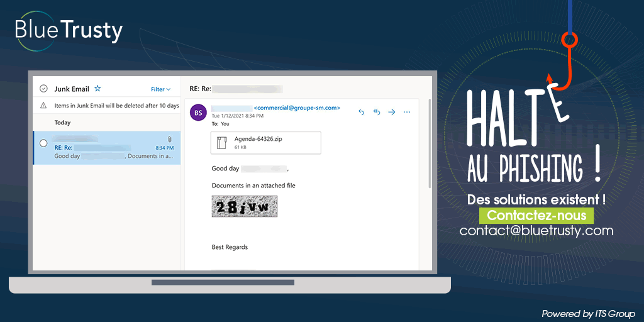The width and height of the screenshot is (644, 322).
Task: Click the Reply arrow icon
Action: [362, 112]
